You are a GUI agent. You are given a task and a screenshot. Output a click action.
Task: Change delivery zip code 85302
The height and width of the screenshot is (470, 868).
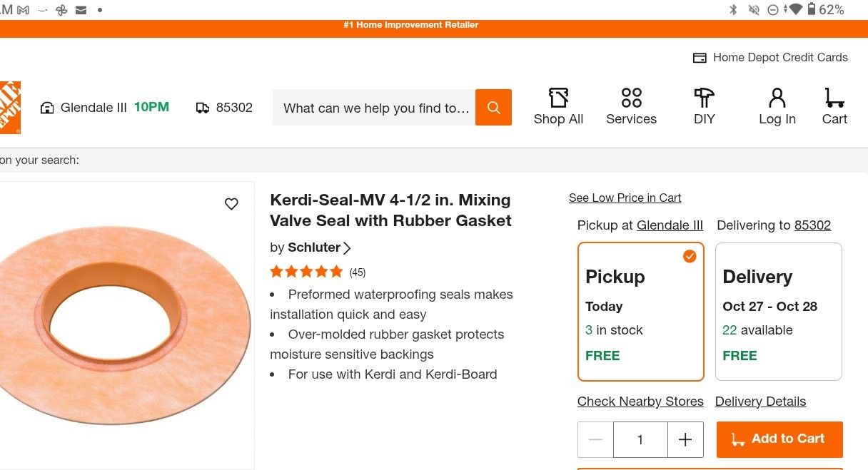coord(813,225)
